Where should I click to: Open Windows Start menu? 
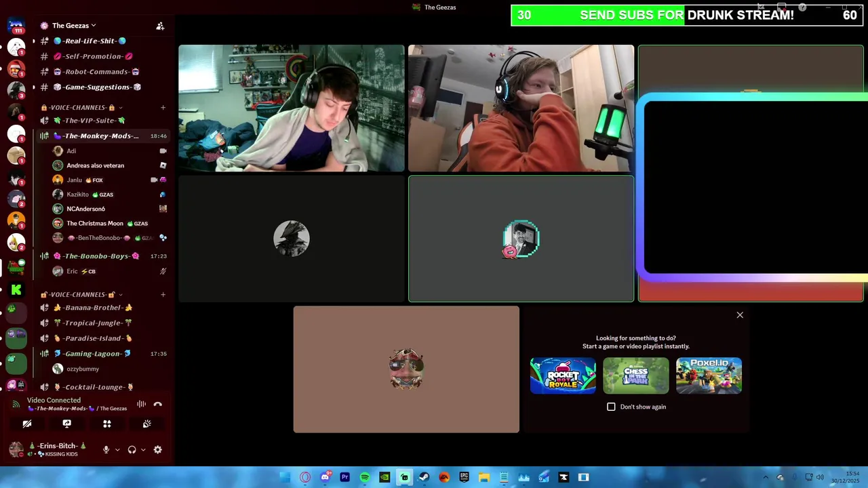285,477
